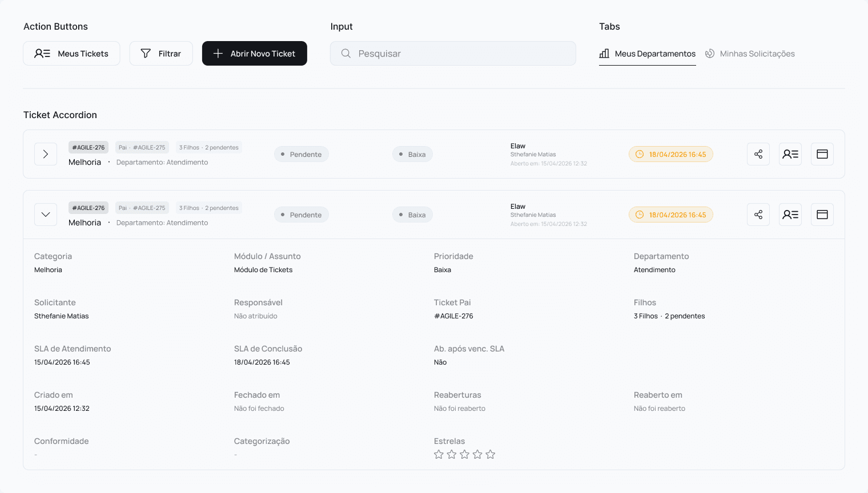Click Abrir Novo Ticket button

click(x=255, y=54)
